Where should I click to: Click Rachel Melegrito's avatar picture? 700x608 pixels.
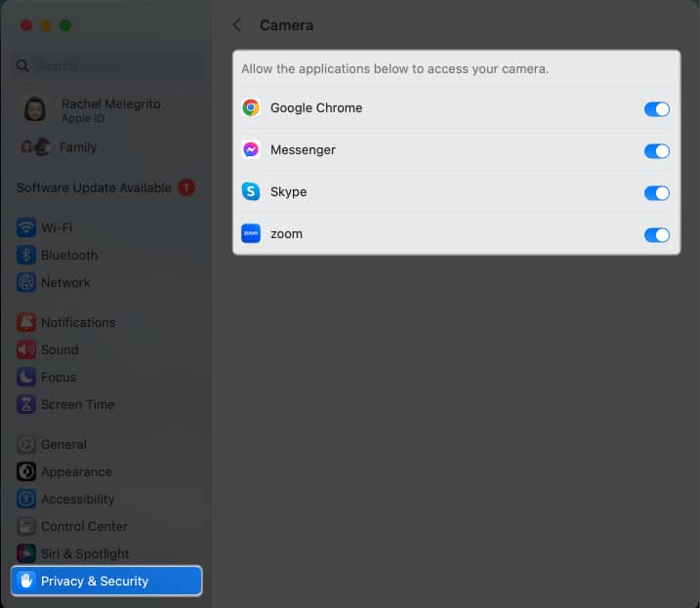[x=35, y=109]
